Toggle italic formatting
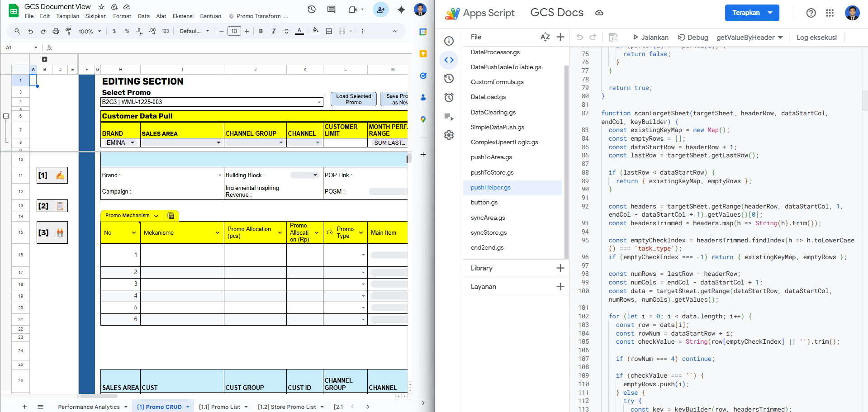 click(x=274, y=31)
